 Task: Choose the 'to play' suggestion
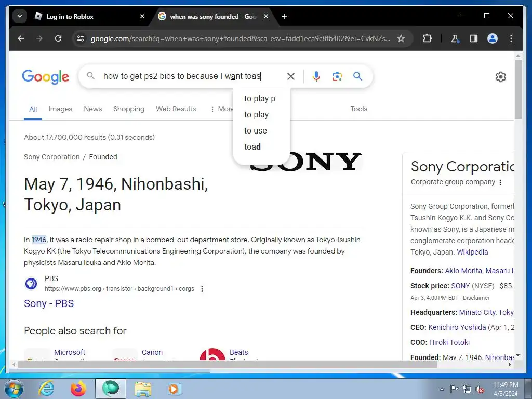tap(261, 115)
